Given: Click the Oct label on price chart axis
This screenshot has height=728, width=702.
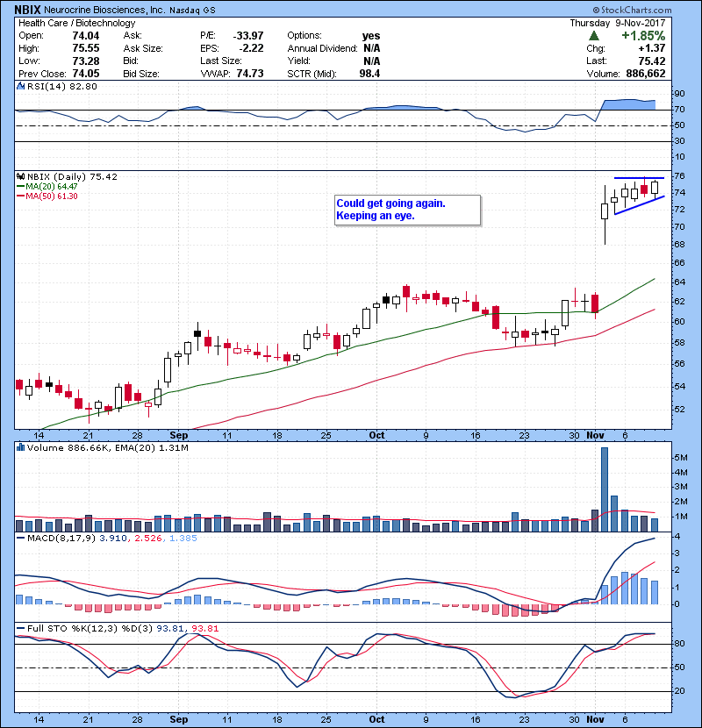Looking at the screenshot, I should point(376,435).
